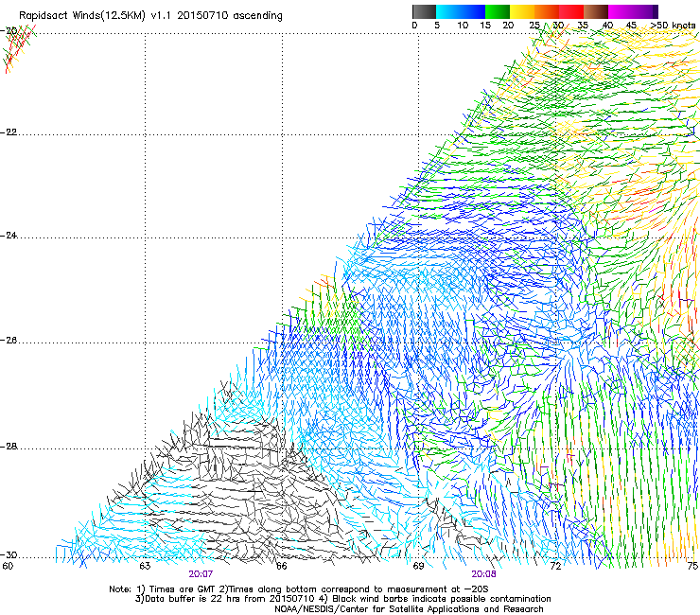Click the 63 longitude axis label
The width and height of the screenshot is (700, 615).
click(145, 566)
